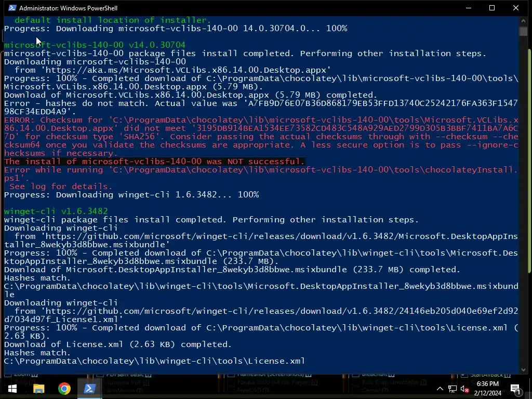Viewport: 532px width, 399px height.
Task: Click the green 'microsoft-vclibs-140-00 v14.0.30704' heading
Action: point(95,45)
